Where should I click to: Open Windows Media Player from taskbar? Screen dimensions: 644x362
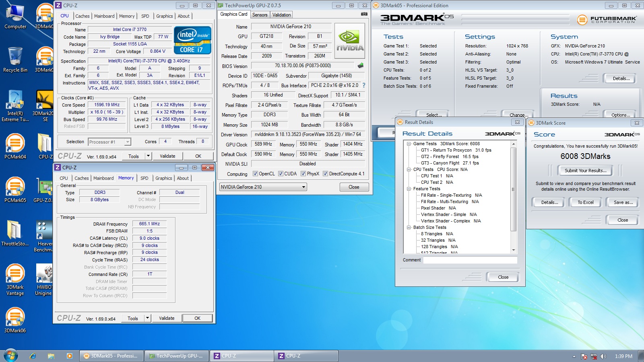coord(70,356)
